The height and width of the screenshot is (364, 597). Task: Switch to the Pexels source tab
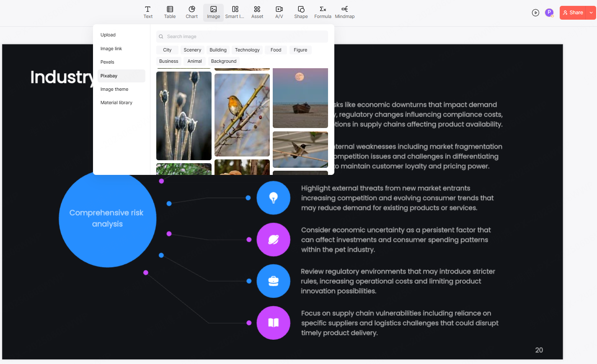tap(107, 62)
